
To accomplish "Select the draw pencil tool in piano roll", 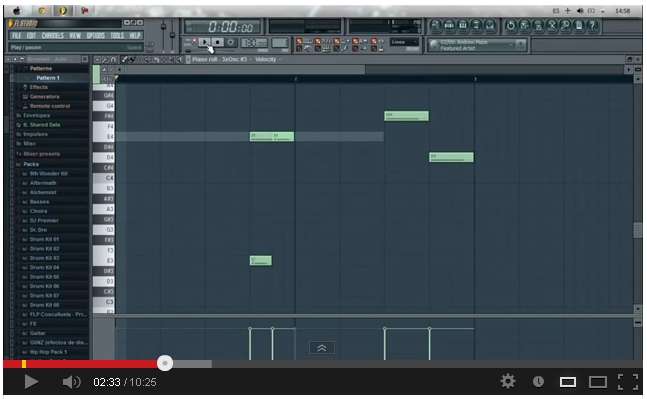I will 124,59.
